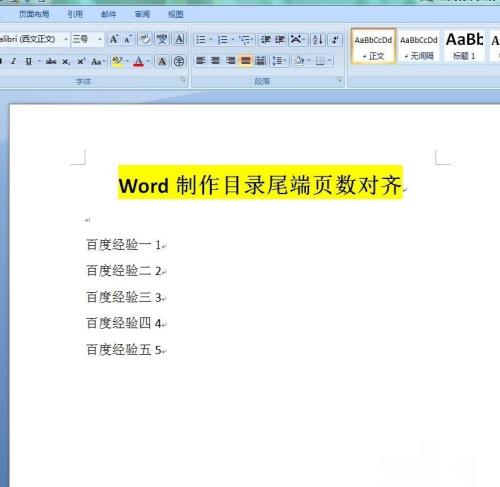Click the Enclose Characters icon

[179, 61]
